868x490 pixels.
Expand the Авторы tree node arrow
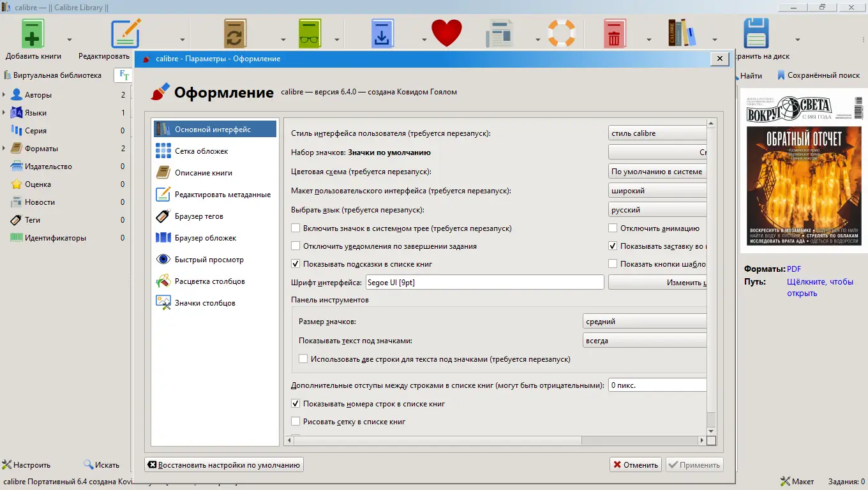click(x=4, y=95)
